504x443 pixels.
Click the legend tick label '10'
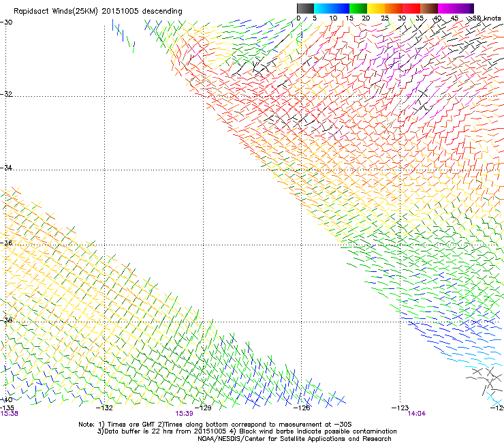[333, 18]
